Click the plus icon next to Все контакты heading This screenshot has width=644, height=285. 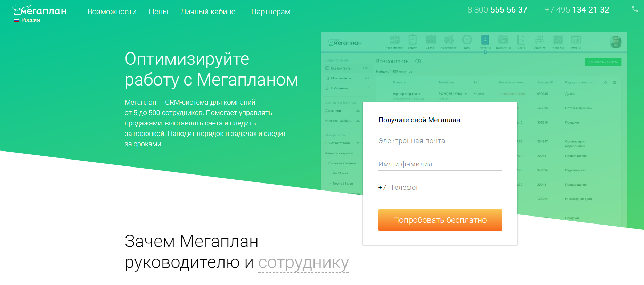pyautogui.click(x=418, y=61)
